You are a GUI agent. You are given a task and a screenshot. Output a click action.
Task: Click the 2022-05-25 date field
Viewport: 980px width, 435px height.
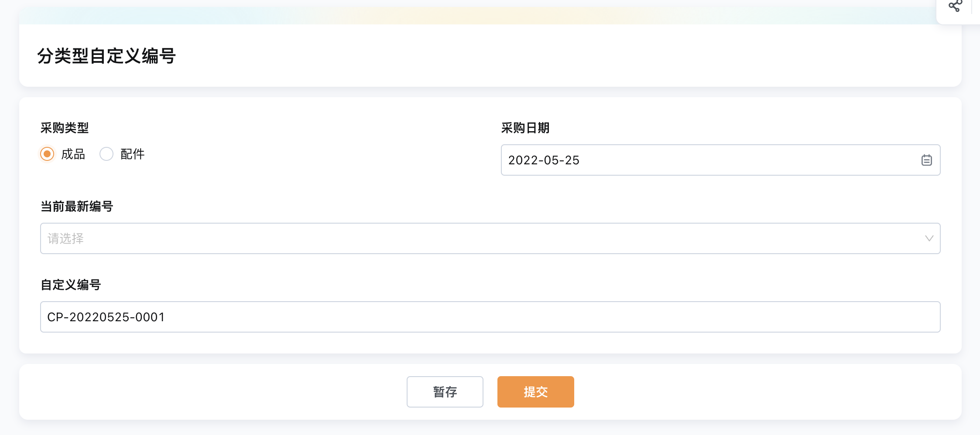(720, 160)
